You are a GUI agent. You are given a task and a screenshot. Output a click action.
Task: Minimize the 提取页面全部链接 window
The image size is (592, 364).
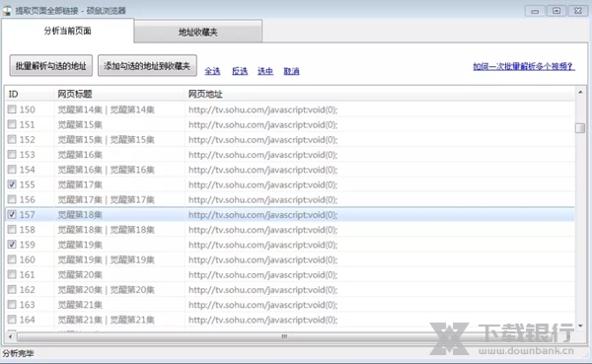click(535, 11)
